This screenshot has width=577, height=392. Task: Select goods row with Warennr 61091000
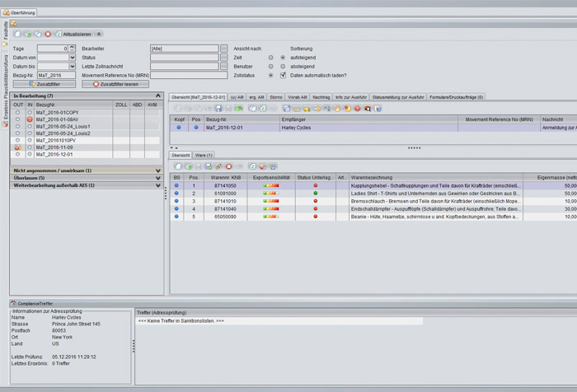click(x=373, y=194)
